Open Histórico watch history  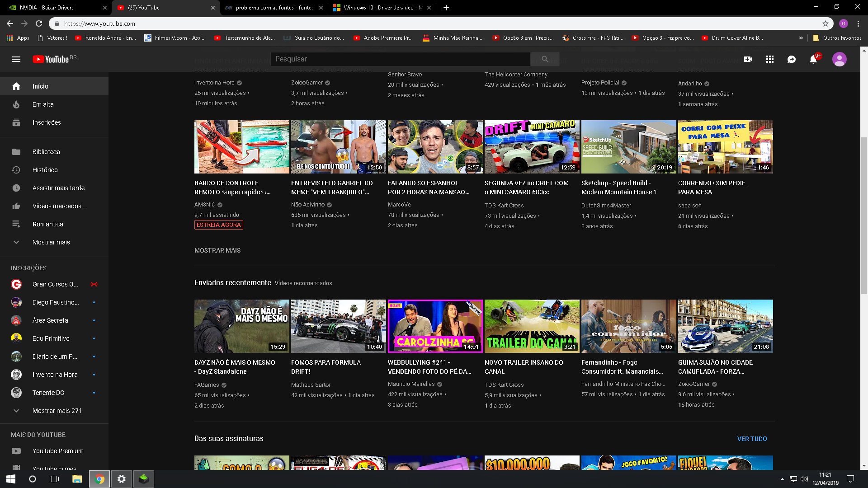54,170
